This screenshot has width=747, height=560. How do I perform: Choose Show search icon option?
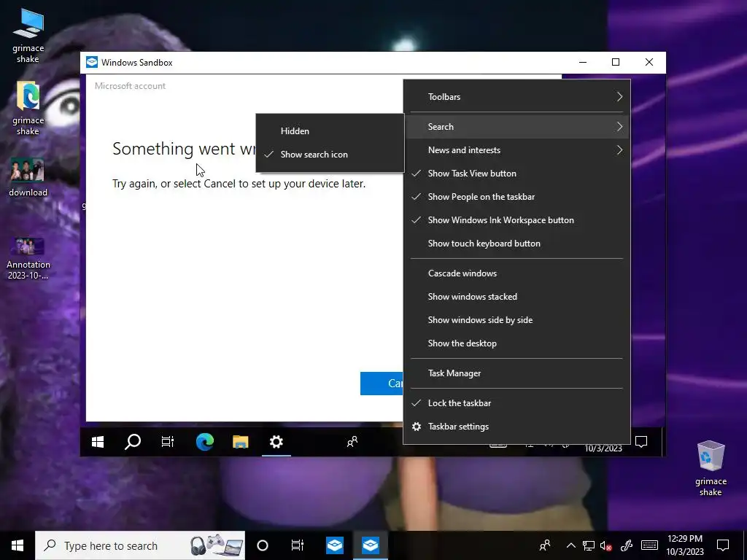click(x=330, y=155)
